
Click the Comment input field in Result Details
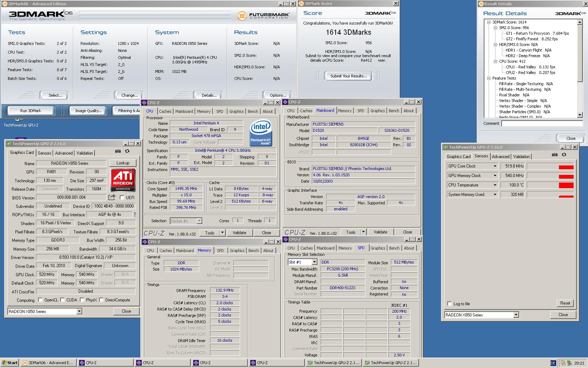point(542,124)
